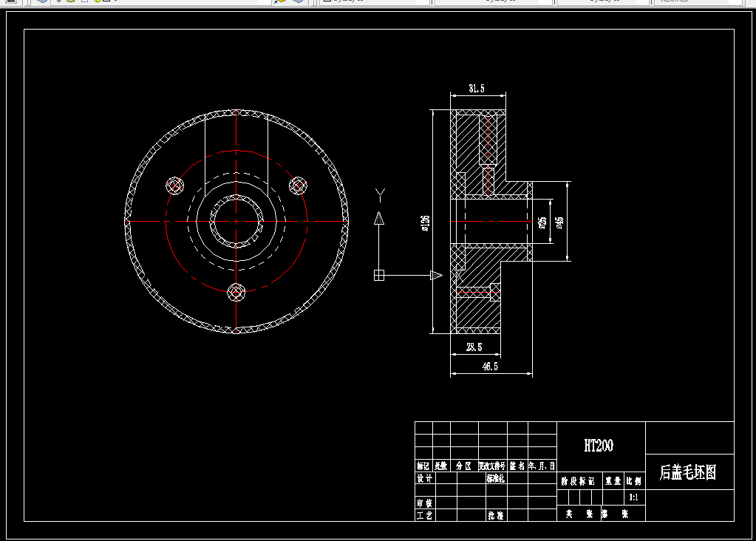This screenshot has width=756, height=541.
Task: Click the 1:1 scale value
Action: click(x=633, y=497)
